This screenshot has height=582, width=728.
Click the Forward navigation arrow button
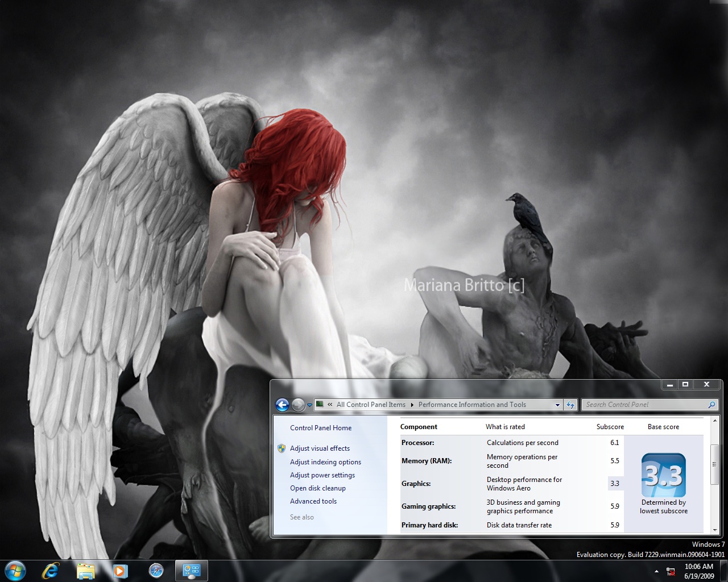tap(298, 405)
